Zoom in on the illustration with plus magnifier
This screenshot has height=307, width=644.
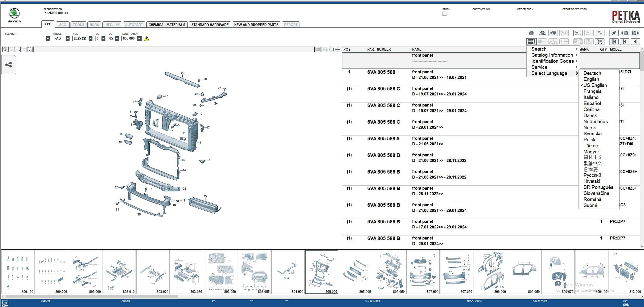6,49
